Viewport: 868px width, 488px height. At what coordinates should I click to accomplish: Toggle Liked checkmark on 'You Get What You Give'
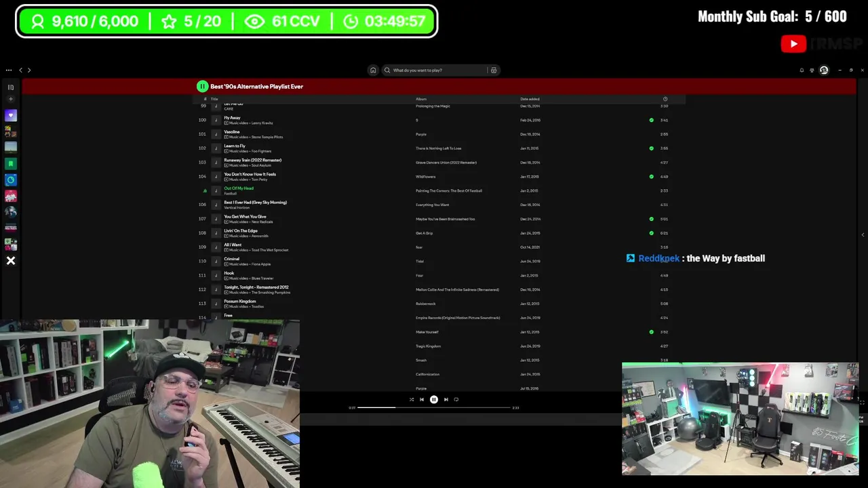(651, 219)
